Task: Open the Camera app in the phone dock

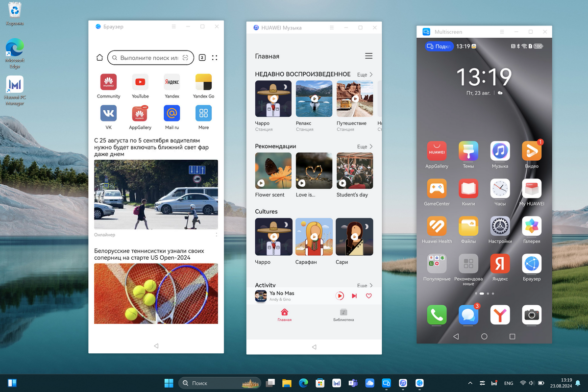Action: coord(532,315)
